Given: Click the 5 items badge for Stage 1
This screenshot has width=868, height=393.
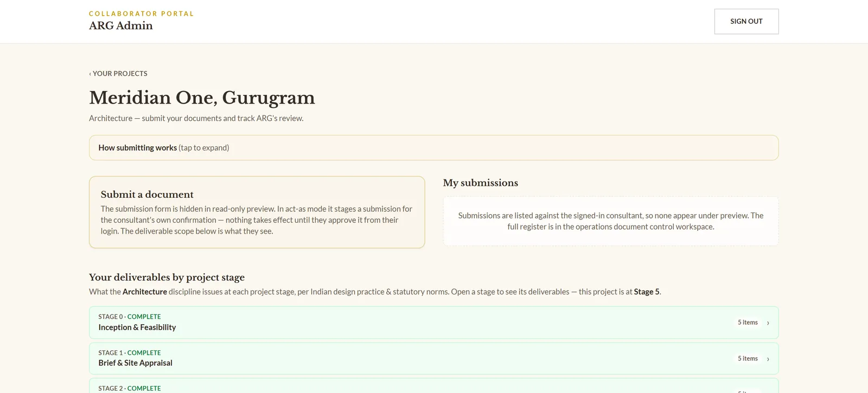Looking at the screenshot, I should coord(748,358).
